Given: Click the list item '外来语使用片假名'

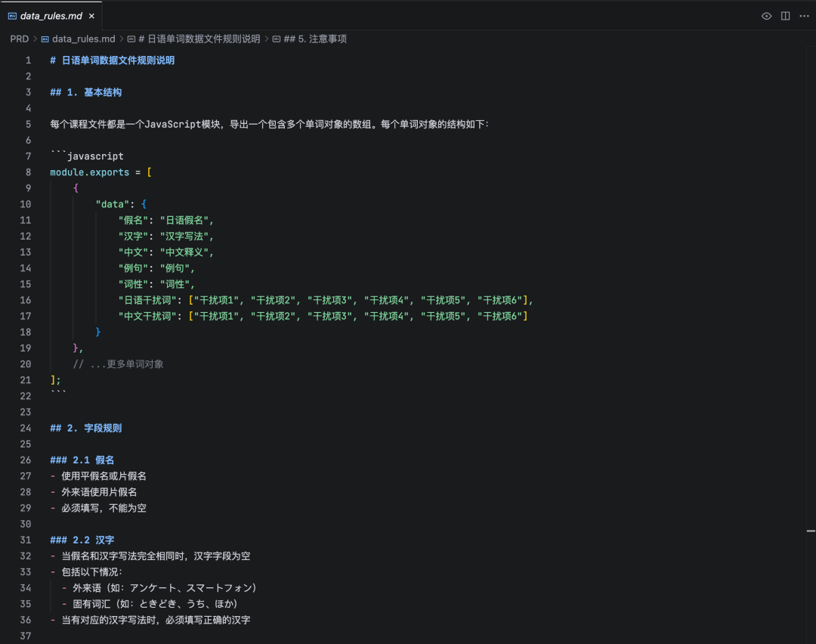Looking at the screenshot, I should (x=99, y=492).
